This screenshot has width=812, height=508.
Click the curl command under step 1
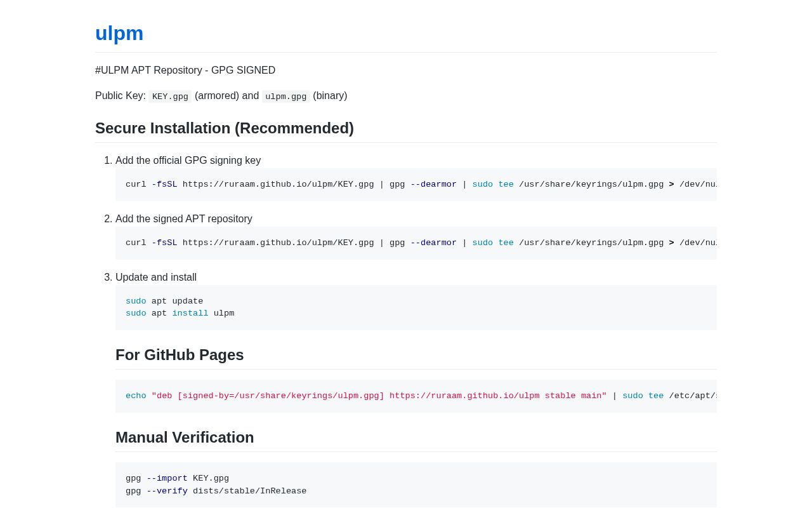coord(416,185)
